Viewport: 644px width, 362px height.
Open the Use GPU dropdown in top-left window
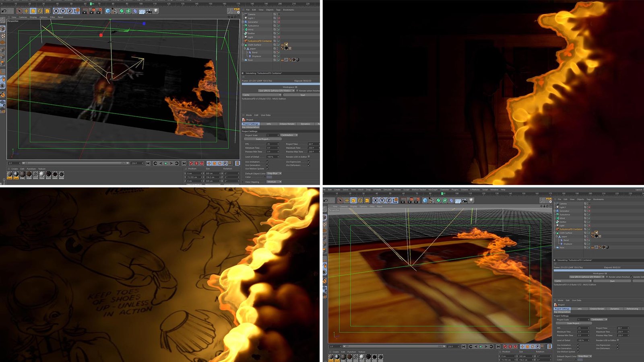pos(277,91)
